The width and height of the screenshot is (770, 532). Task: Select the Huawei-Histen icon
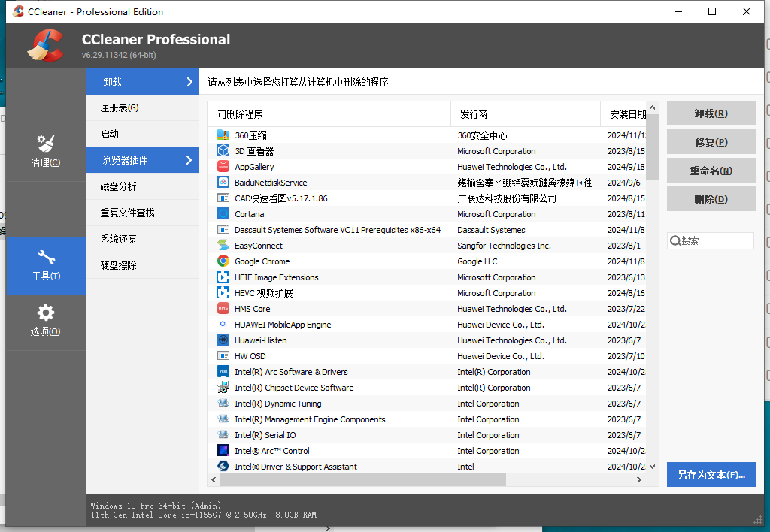pyautogui.click(x=223, y=340)
